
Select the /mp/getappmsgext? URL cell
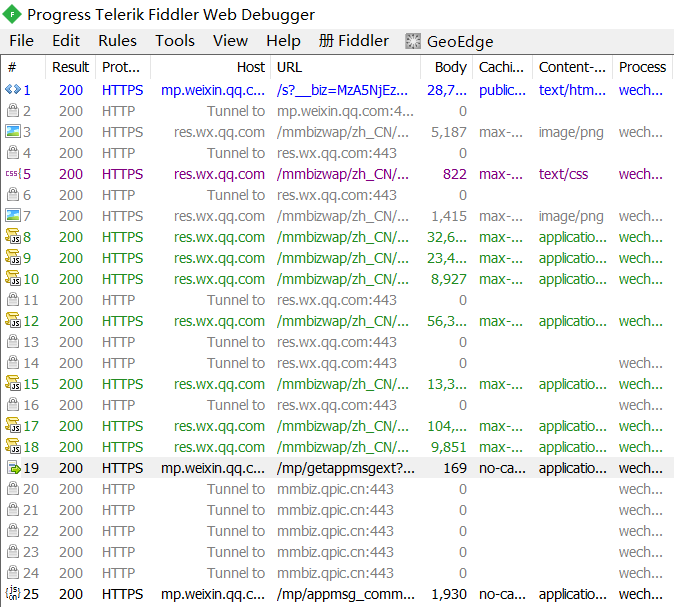(346, 468)
